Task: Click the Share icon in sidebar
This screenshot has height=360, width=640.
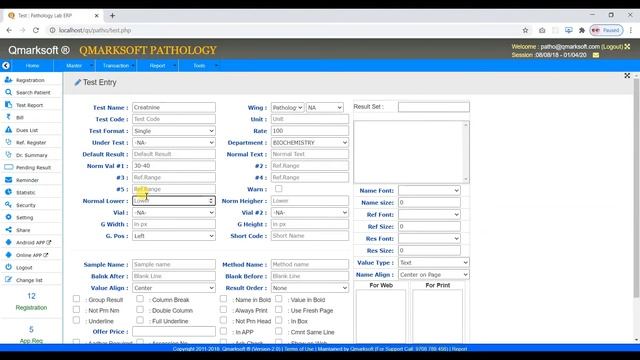Action: (8, 230)
